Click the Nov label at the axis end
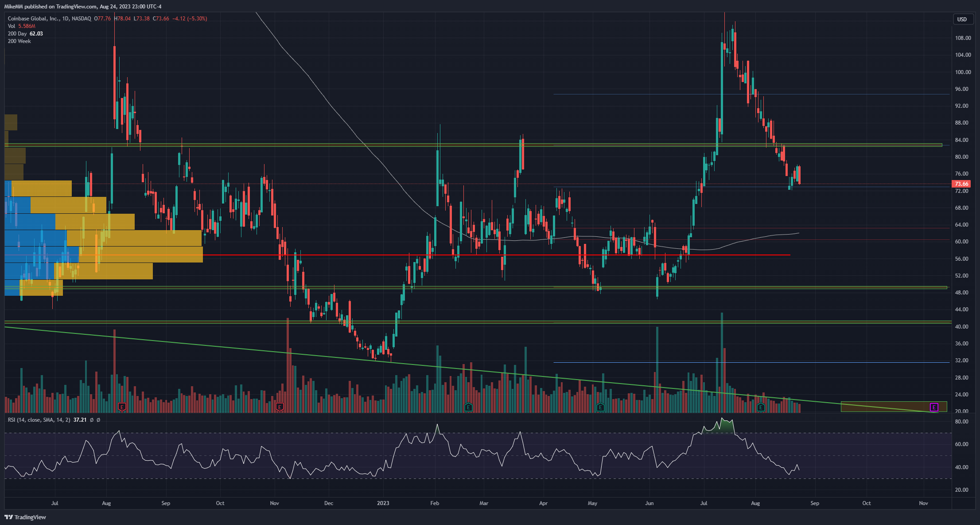 [923, 503]
